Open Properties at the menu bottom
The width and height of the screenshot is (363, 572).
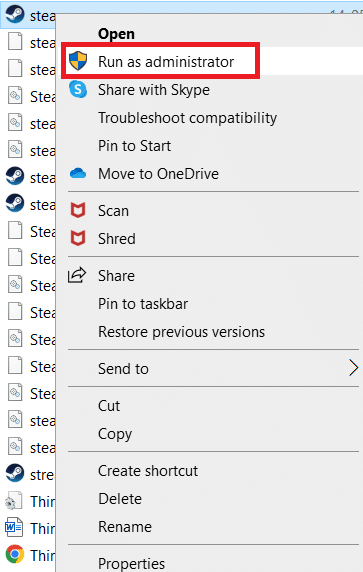point(131,564)
